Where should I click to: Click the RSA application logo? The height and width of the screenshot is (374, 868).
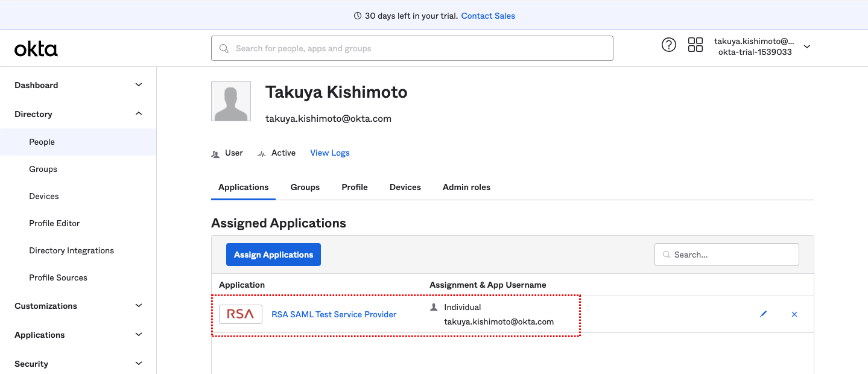click(x=240, y=314)
